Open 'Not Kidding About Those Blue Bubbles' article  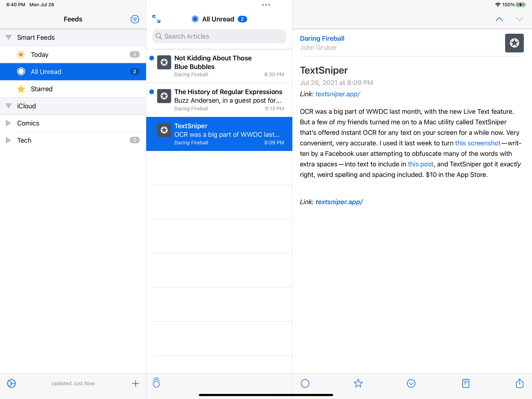tap(219, 66)
